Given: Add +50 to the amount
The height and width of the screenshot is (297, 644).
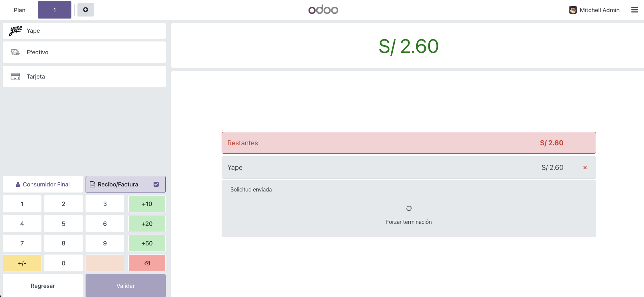Looking at the screenshot, I should click(x=147, y=243).
